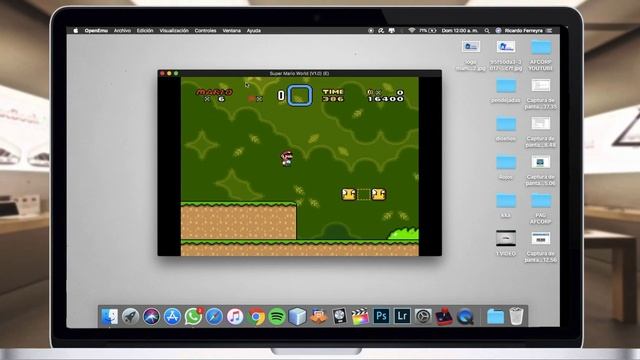Launch Google Chrome from dock
This screenshot has height=360, width=640.
pos(256,316)
